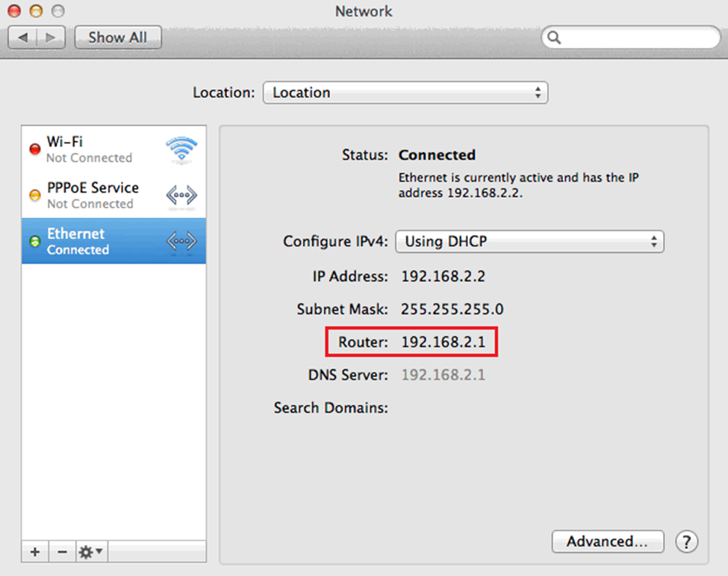Click the PPPoE Service arrows icon

181,196
